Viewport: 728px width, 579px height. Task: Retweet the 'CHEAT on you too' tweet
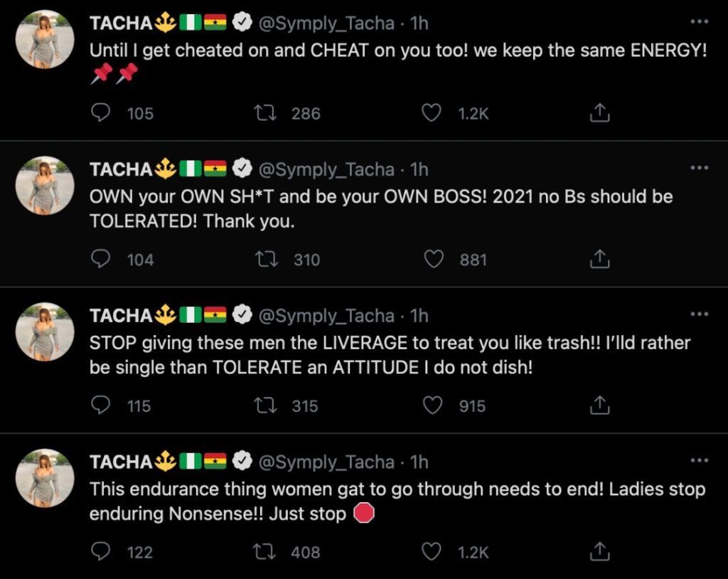[x=266, y=113]
